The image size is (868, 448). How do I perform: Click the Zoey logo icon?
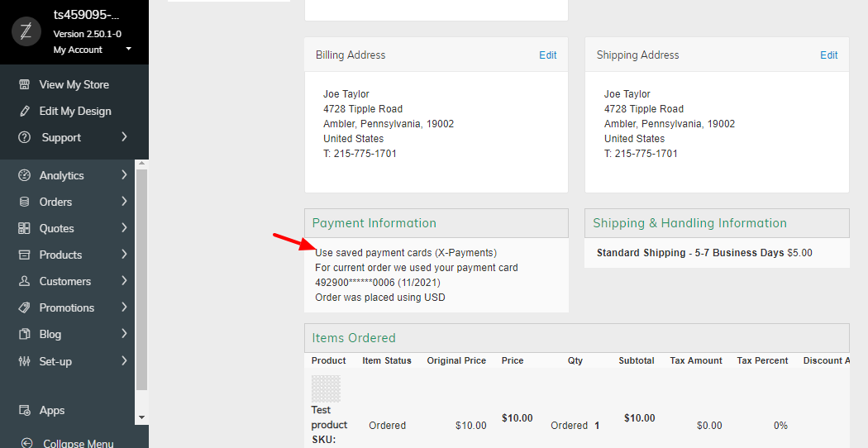pyautogui.click(x=26, y=31)
